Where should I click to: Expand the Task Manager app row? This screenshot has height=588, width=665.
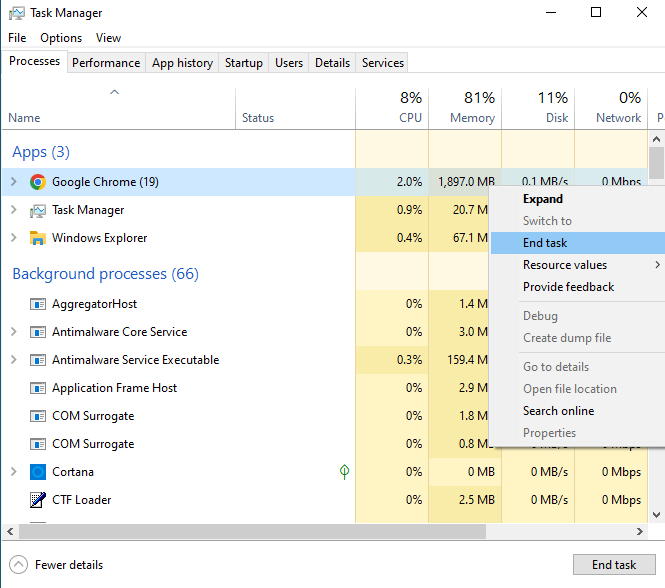coord(14,210)
